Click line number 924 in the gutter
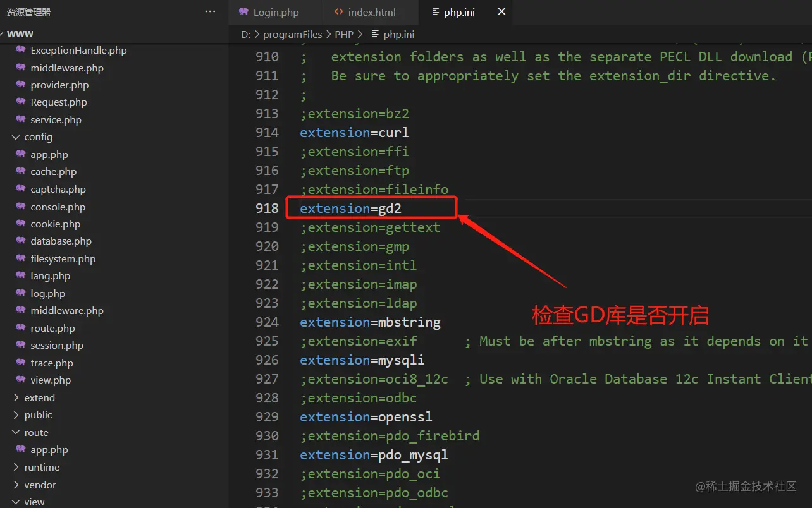This screenshot has width=812, height=508. click(267, 322)
